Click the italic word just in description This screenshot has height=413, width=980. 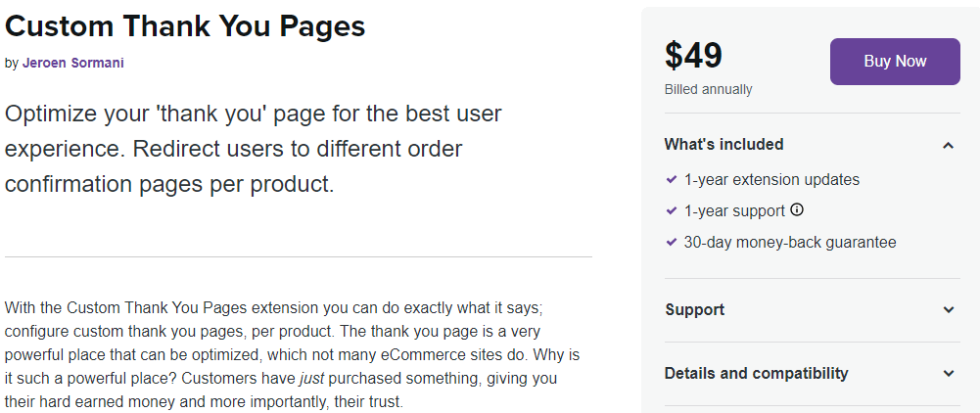[x=311, y=379]
